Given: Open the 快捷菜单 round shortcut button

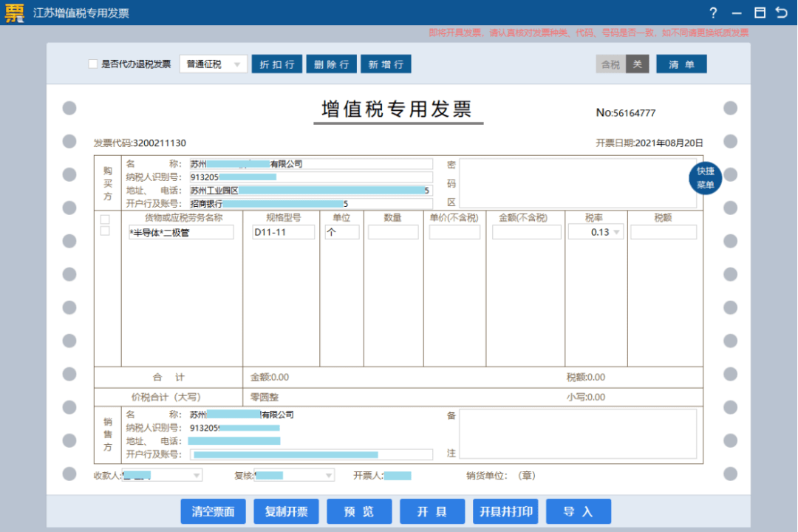Looking at the screenshot, I should click(706, 177).
